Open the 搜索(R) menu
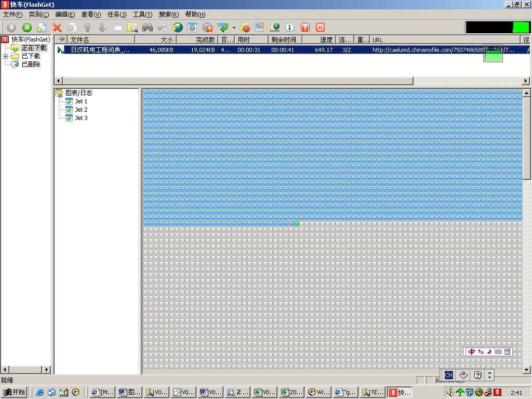The height and width of the screenshot is (399, 532). tap(169, 15)
